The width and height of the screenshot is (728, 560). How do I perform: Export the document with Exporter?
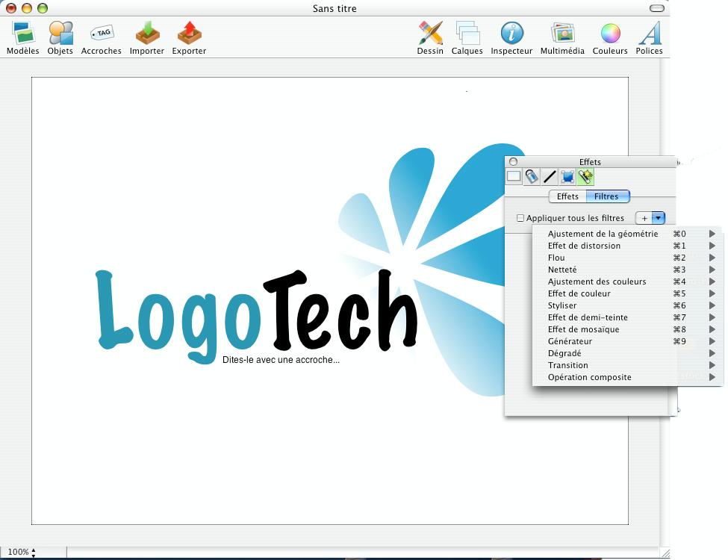[188, 37]
